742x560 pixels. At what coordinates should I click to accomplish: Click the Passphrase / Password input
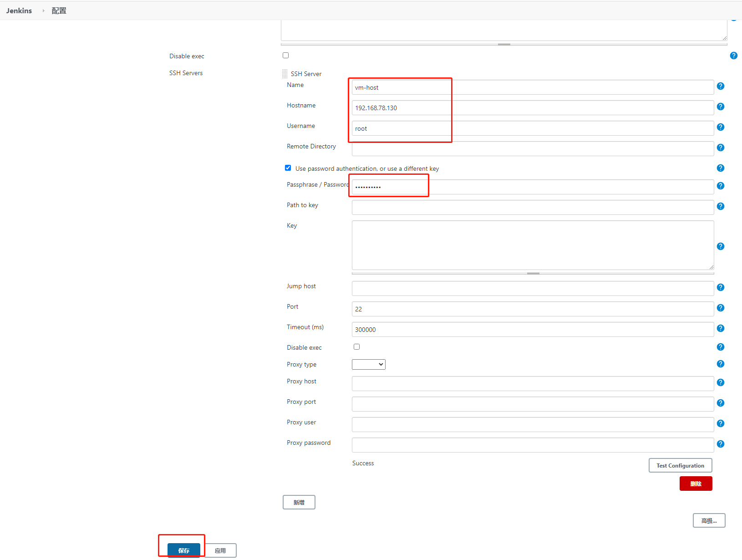pos(533,187)
